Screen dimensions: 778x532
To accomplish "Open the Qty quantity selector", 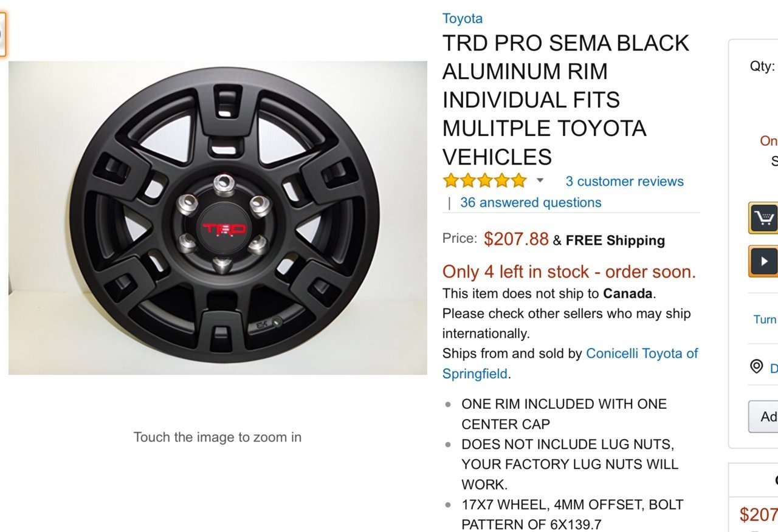I will 763,66.
